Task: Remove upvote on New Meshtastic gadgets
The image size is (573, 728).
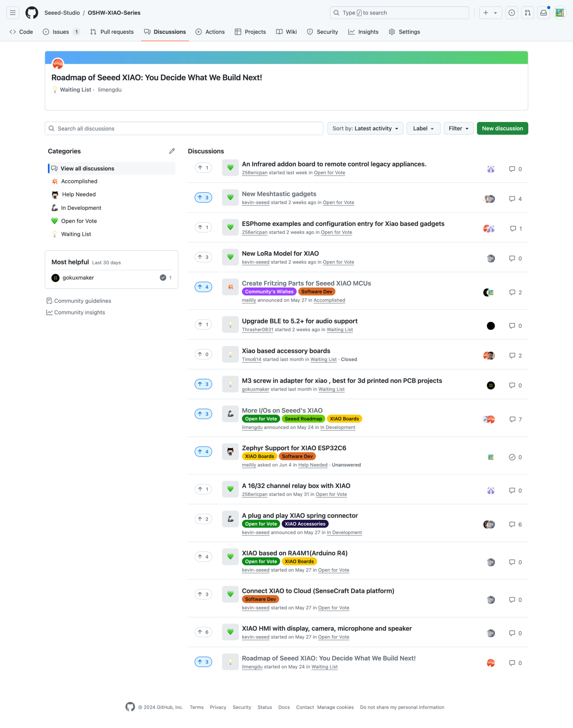Action: [x=203, y=197]
